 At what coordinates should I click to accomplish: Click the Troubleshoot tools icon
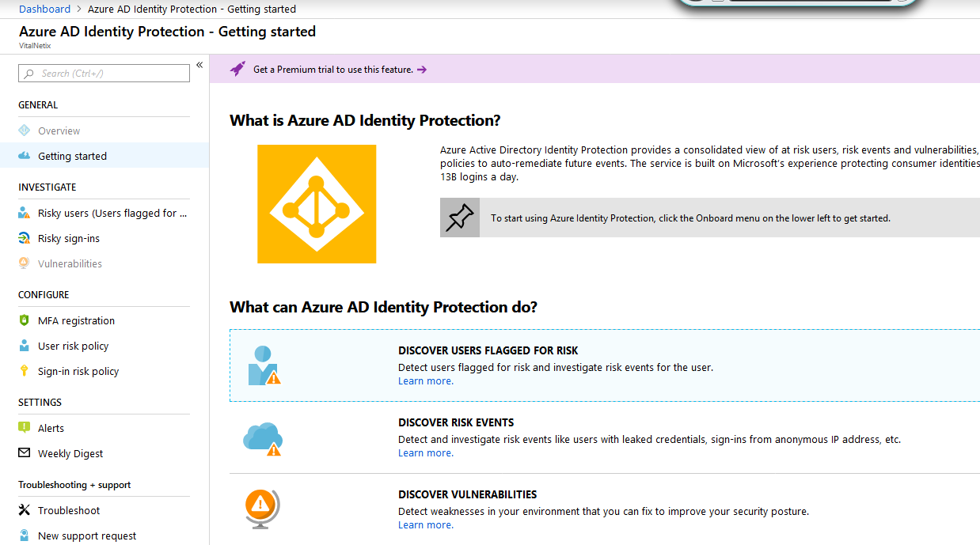click(24, 510)
